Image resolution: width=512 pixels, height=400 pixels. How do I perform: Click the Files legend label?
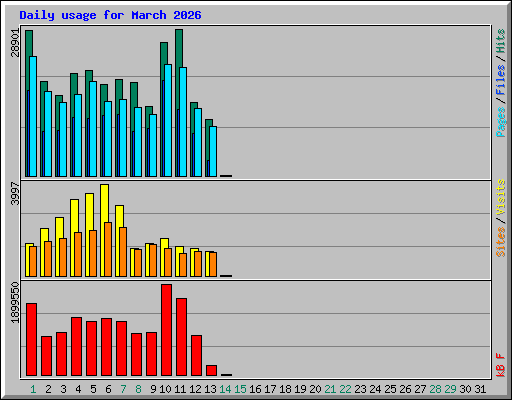pyautogui.click(x=501, y=80)
